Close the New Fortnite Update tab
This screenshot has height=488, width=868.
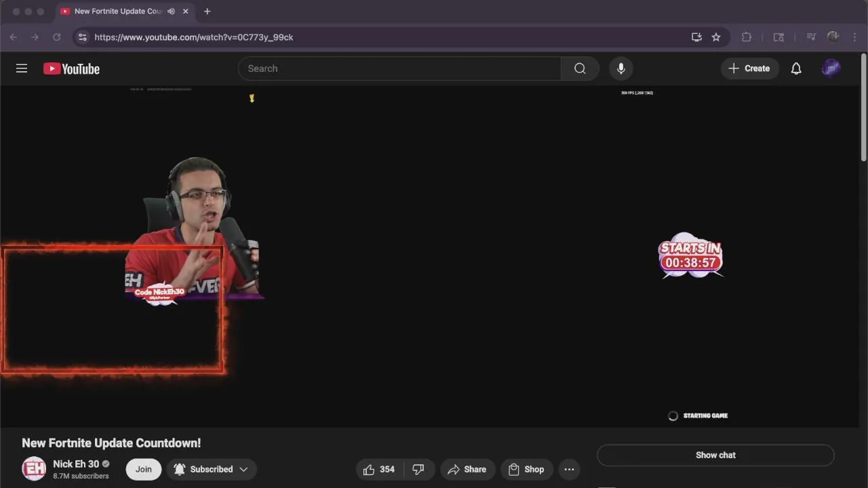coord(185,12)
